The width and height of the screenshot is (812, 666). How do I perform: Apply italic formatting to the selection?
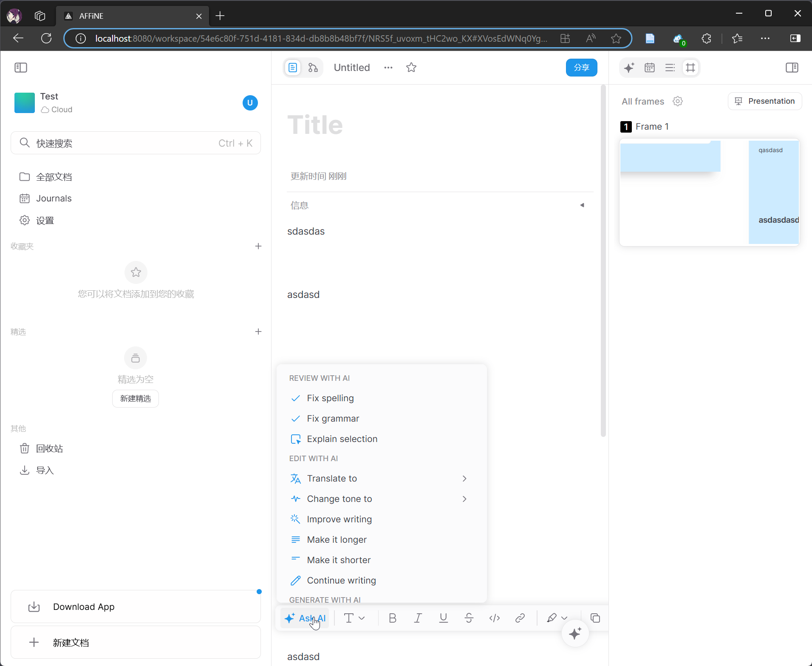tap(418, 618)
